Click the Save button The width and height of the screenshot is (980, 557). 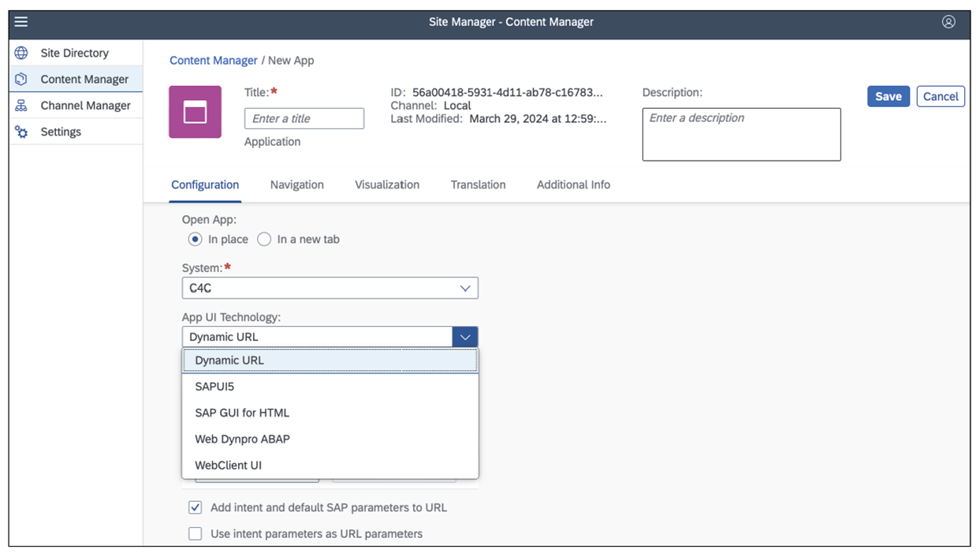coord(888,96)
